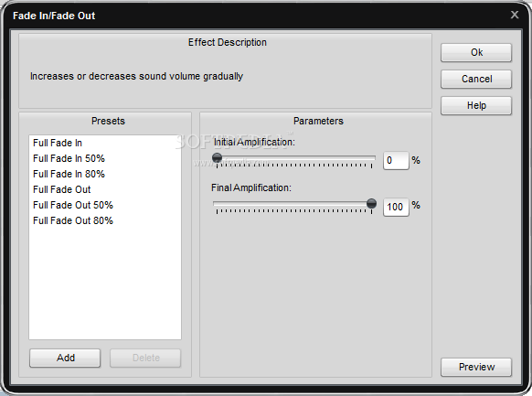Image resolution: width=532 pixels, height=396 pixels.
Task: Confirm with the Ok button
Action: click(x=476, y=52)
